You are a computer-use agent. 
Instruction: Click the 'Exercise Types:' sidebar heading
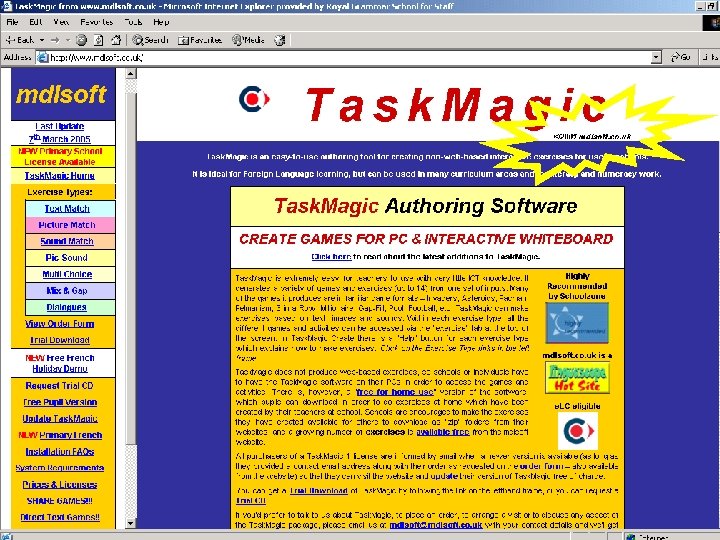[x=60, y=192]
